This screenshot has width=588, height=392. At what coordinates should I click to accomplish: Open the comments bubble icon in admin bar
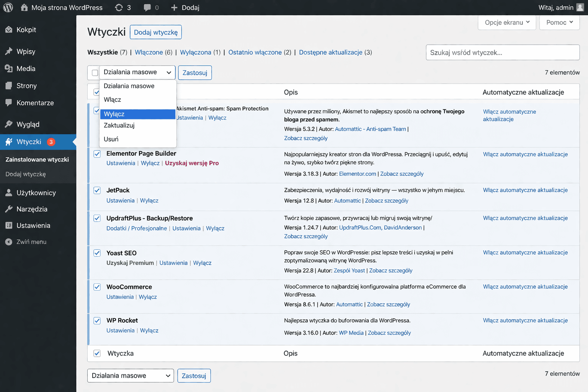point(147,8)
